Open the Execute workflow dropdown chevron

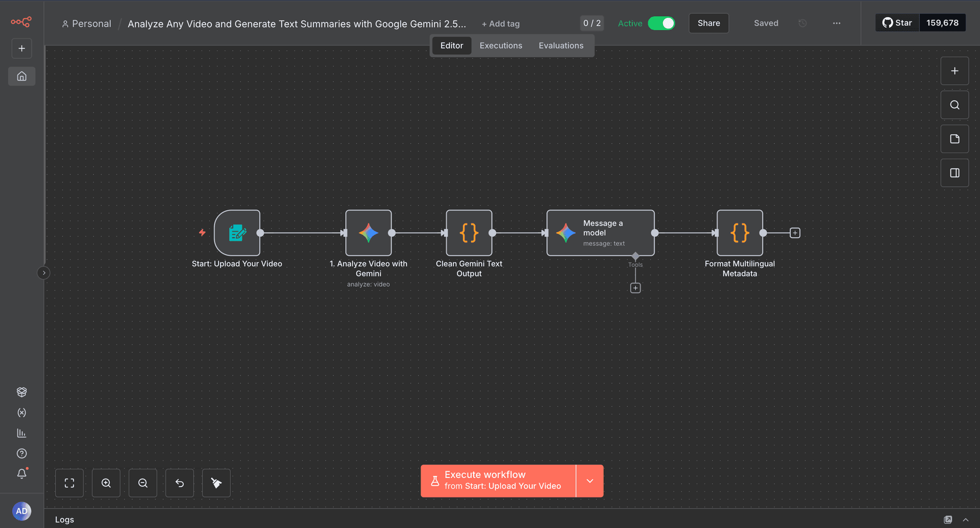point(590,481)
